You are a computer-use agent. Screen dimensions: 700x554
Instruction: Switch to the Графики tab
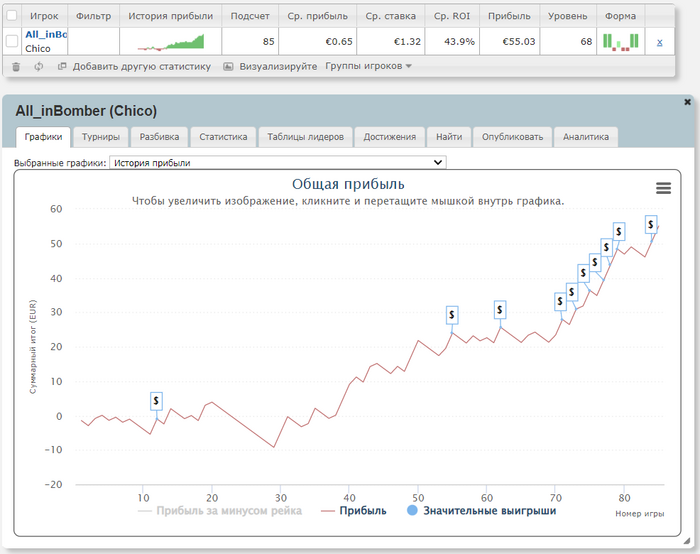pyautogui.click(x=43, y=137)
